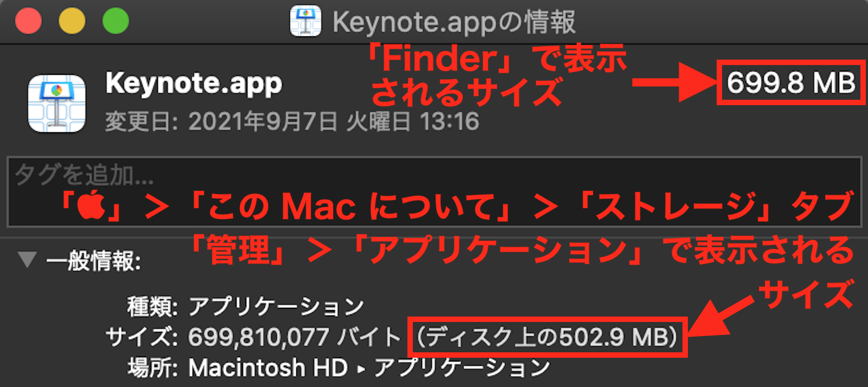Viewport: 868px width, 387px height.
Task: Close the Keynote.app info window
Action: click(x=28, y=21)
